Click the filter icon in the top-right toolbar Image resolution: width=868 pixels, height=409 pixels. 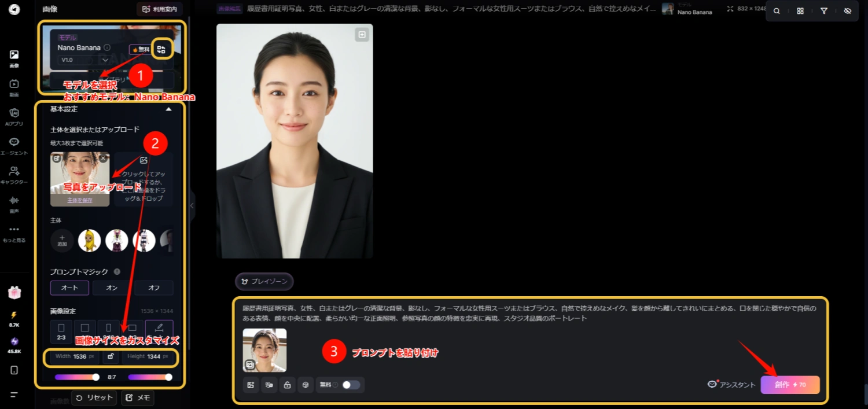point(824,10)
